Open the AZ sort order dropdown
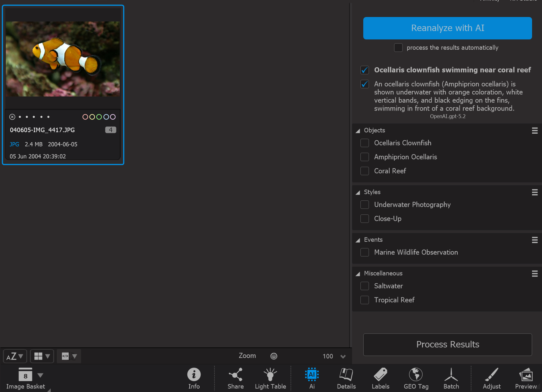Screen dimensions: 542x392 [x=15, y=356]
